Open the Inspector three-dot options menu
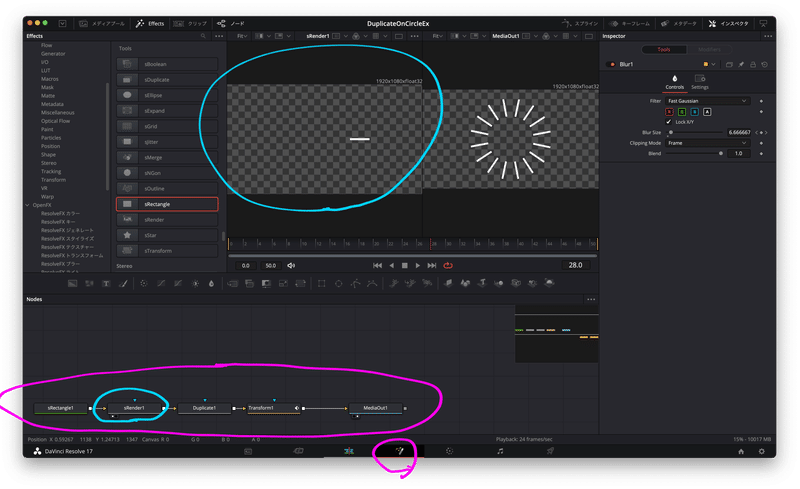This screenshot has width=800, height=489. click(768, 36)
